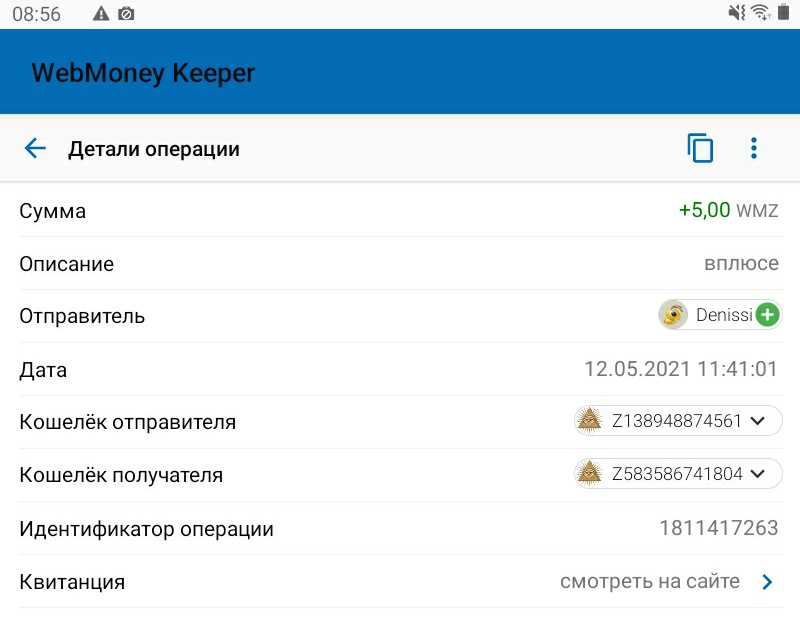Tap the muted sound status icon
Image resolution: width=800 pixels, height=631 pixels.
pos(737,12)
